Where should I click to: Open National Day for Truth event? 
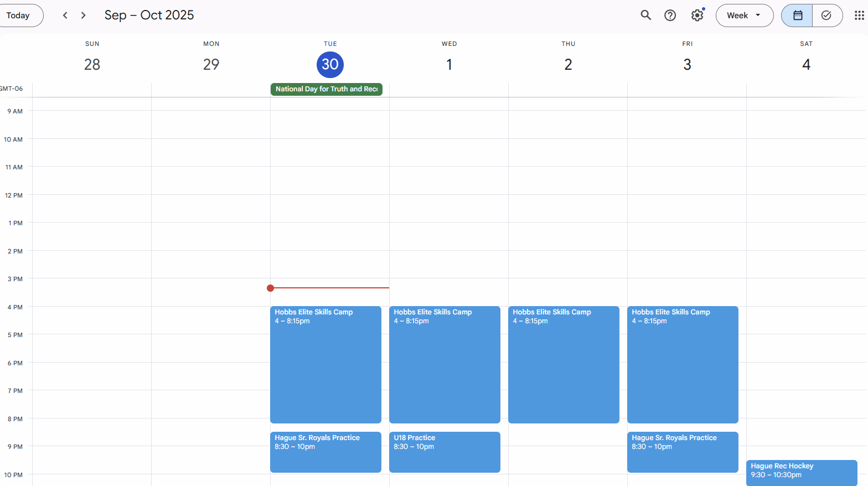coord(326,89)
